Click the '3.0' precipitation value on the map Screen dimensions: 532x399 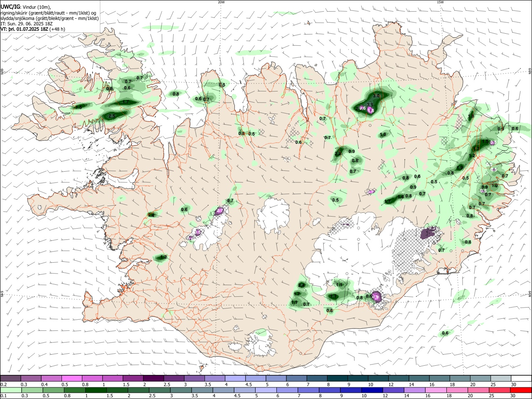click(x=377, y=96)
